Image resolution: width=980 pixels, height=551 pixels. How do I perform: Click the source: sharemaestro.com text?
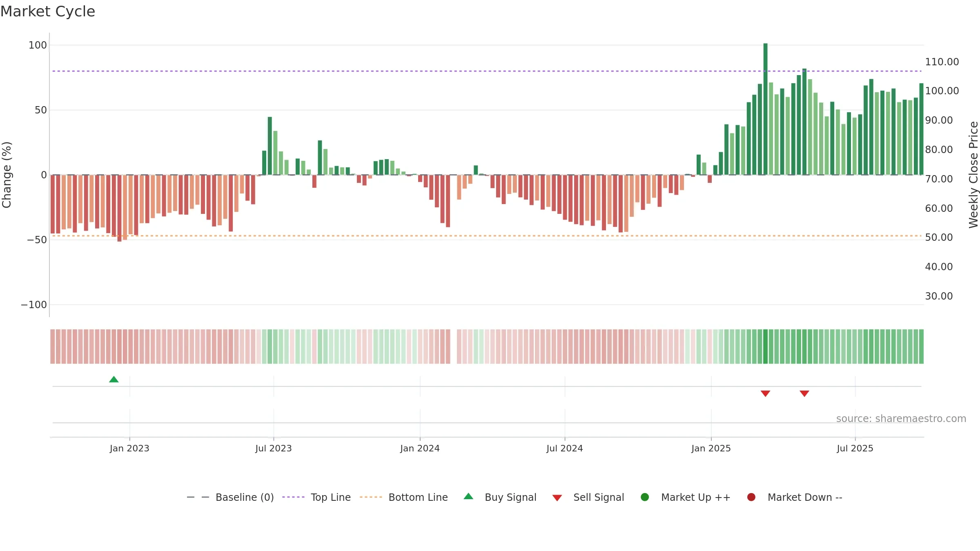click(901, 419)
